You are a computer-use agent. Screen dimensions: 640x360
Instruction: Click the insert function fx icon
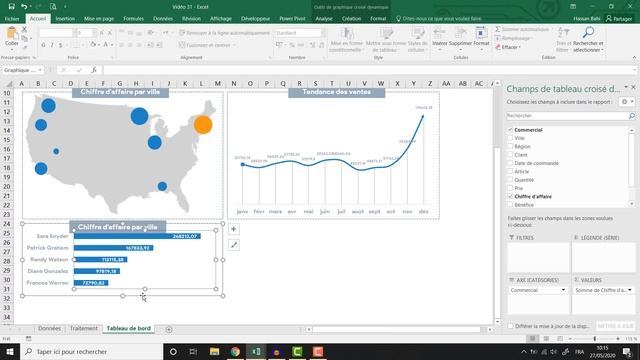(94, 70)
